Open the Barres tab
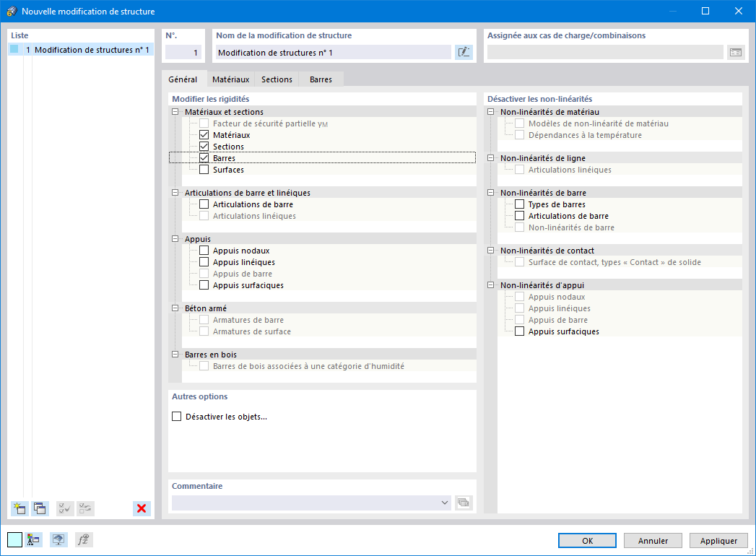 [x=321, y=79]
